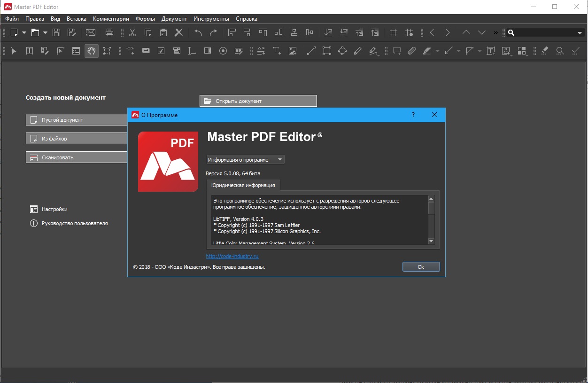Screen dimensions: 588x383
Task: Open the Вставка menu
Action: coord(77,19)
